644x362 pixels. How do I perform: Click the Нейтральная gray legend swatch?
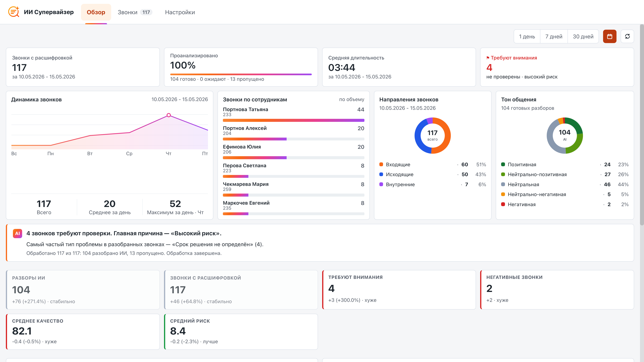point(503,184)
